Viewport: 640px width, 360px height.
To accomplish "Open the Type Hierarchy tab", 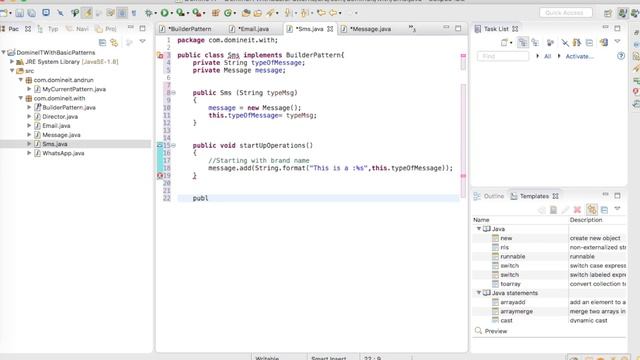I will tap(48, 29).
